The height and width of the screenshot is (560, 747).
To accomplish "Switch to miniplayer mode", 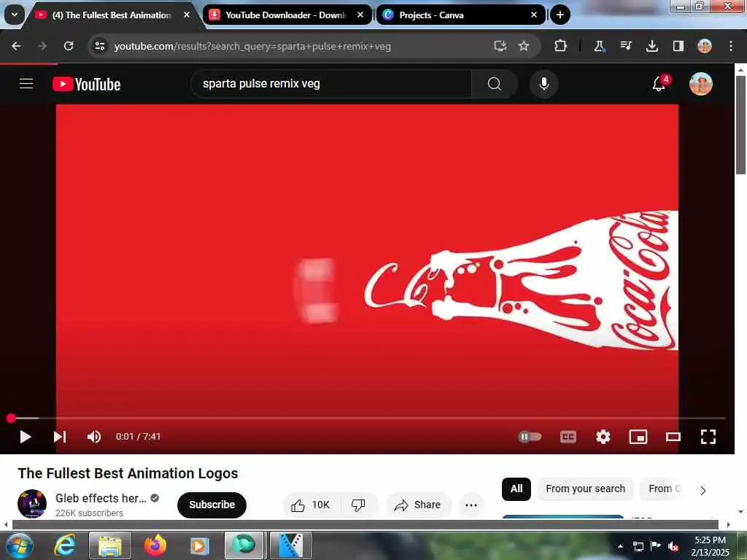I will point(638,437).
